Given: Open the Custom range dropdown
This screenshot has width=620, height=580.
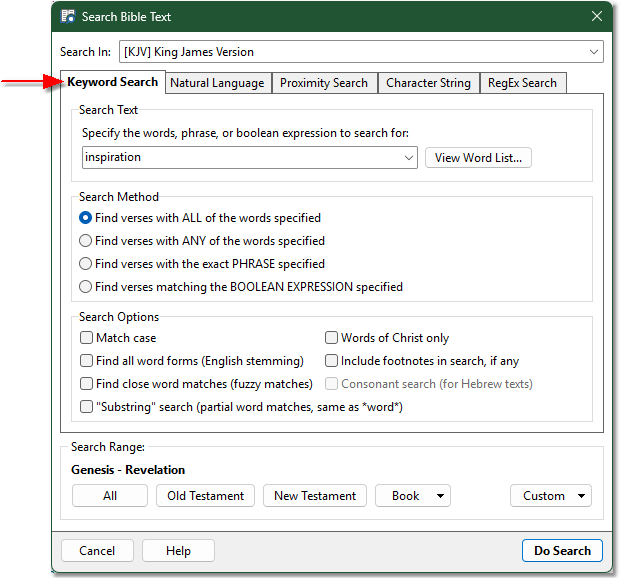Looking at the screenshot, I should [x=551, y=496].
